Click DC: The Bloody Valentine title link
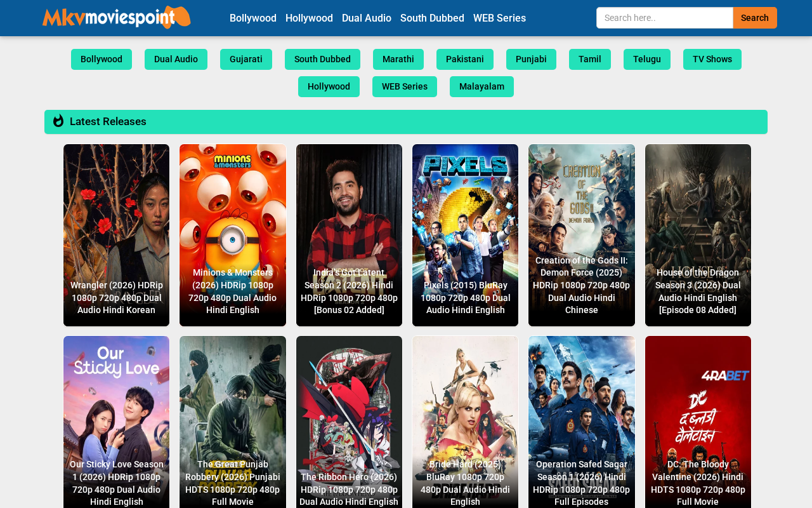The height and width of the screenshot is (508, 812). (x=698, y=483)
